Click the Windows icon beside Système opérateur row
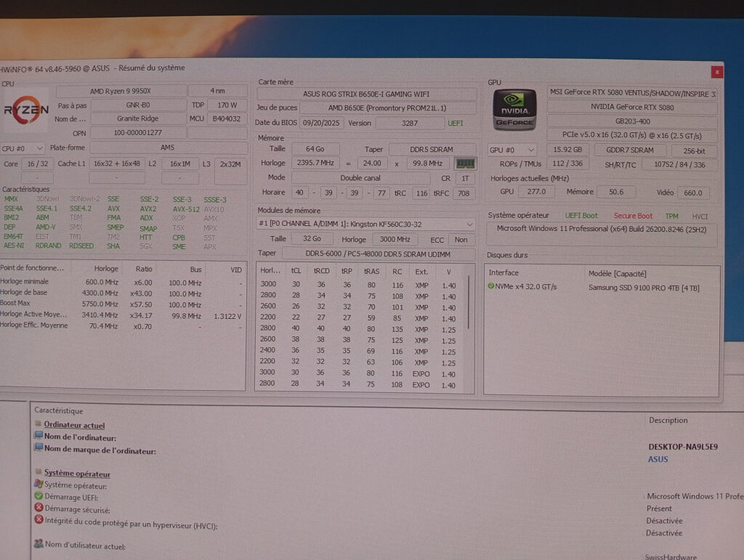This screenshot has height=560, width=744. (x=39, y=484)
